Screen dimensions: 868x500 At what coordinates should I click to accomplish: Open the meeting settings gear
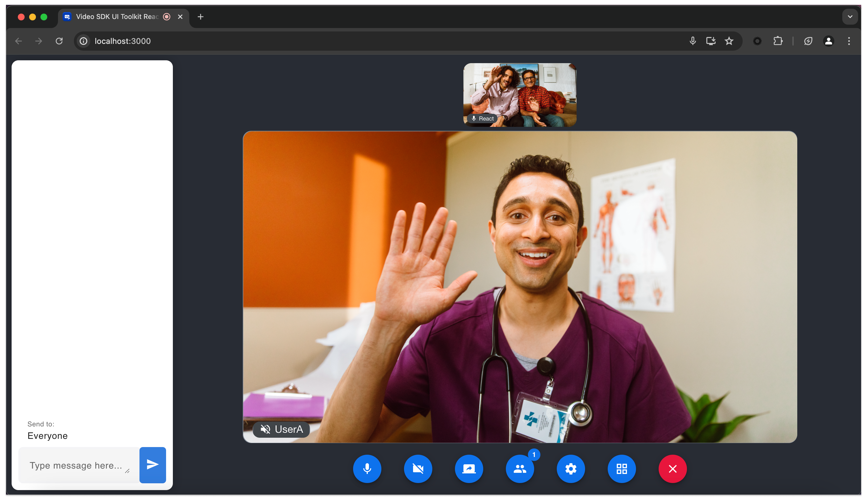[571, 468]
